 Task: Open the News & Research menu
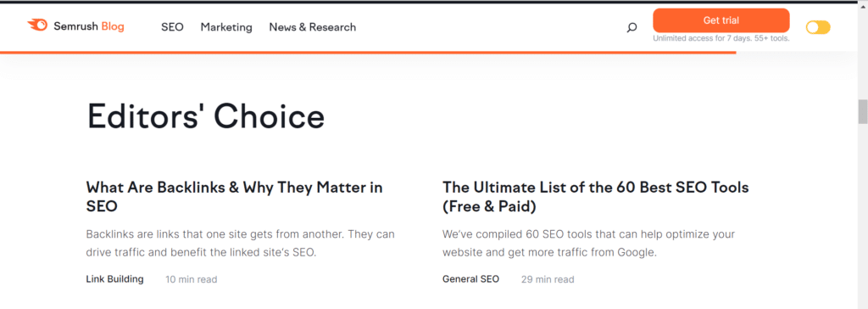tap(312, 27)
